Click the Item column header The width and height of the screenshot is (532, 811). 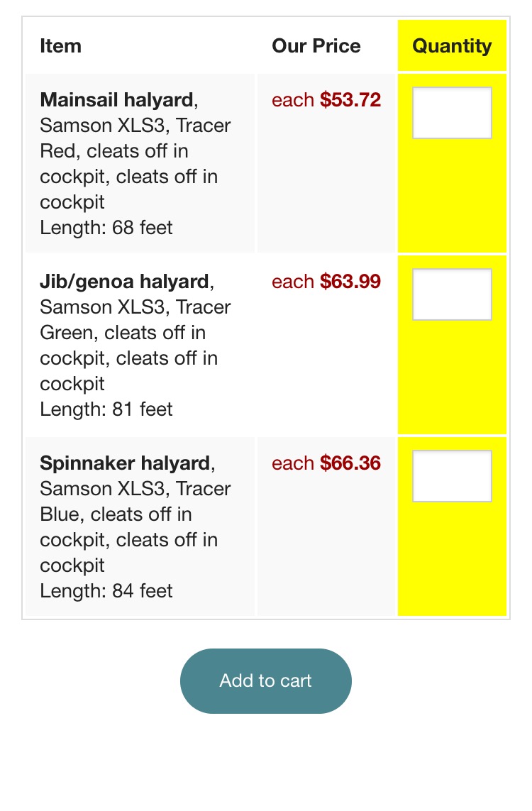[x=61, y=46]
